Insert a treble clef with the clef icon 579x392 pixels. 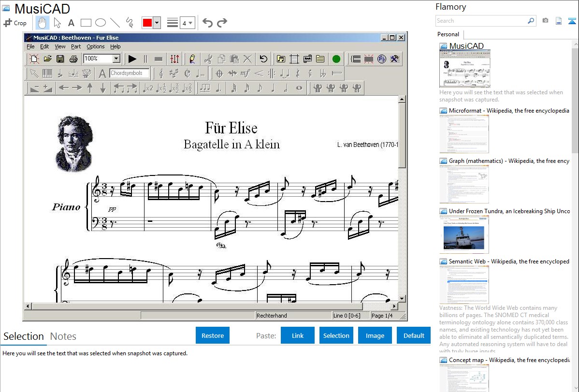(x=161, y=73)
